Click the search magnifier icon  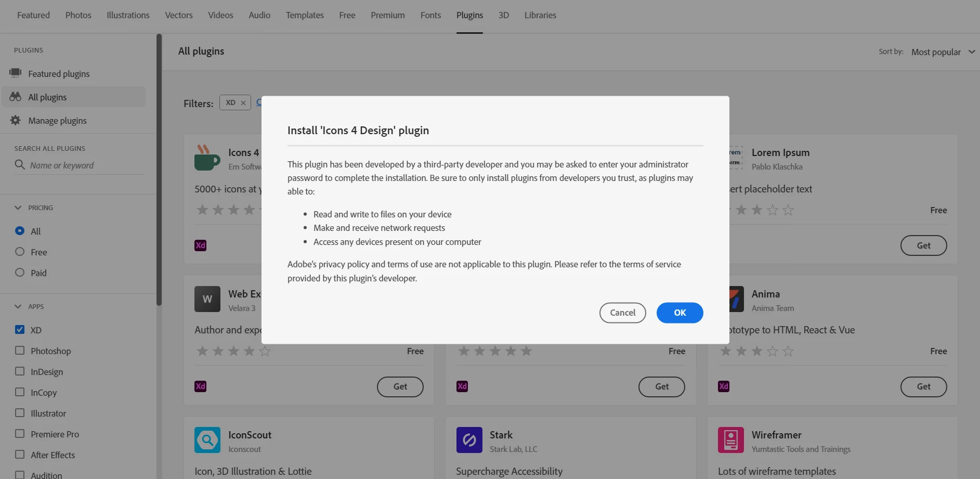20,164
